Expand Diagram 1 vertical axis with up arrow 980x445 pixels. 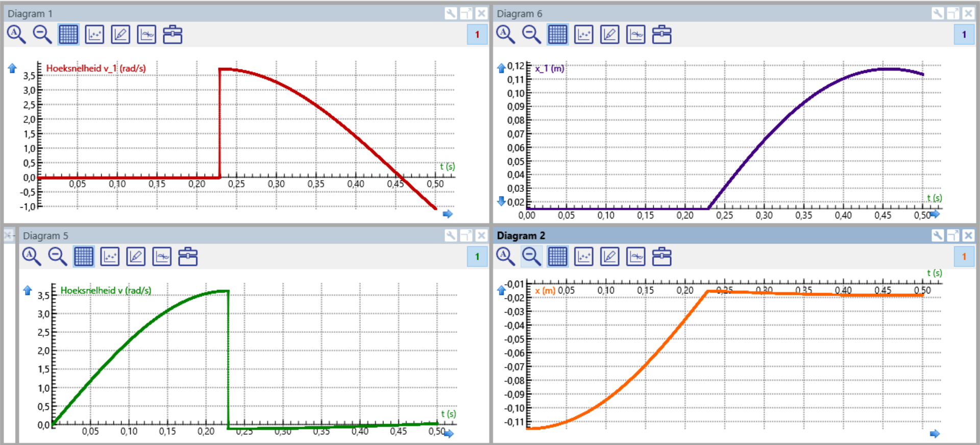pos(12,68)
